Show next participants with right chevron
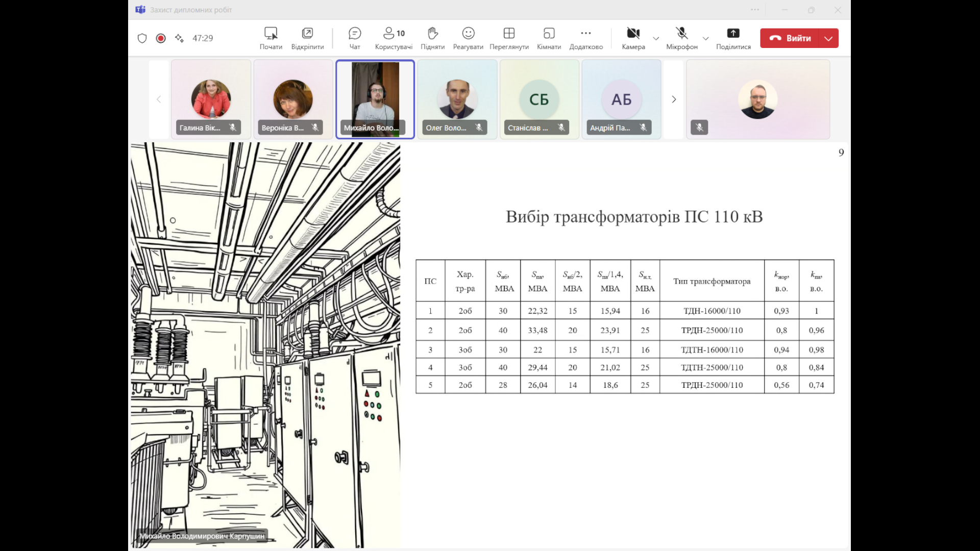 tap(673, 99)
